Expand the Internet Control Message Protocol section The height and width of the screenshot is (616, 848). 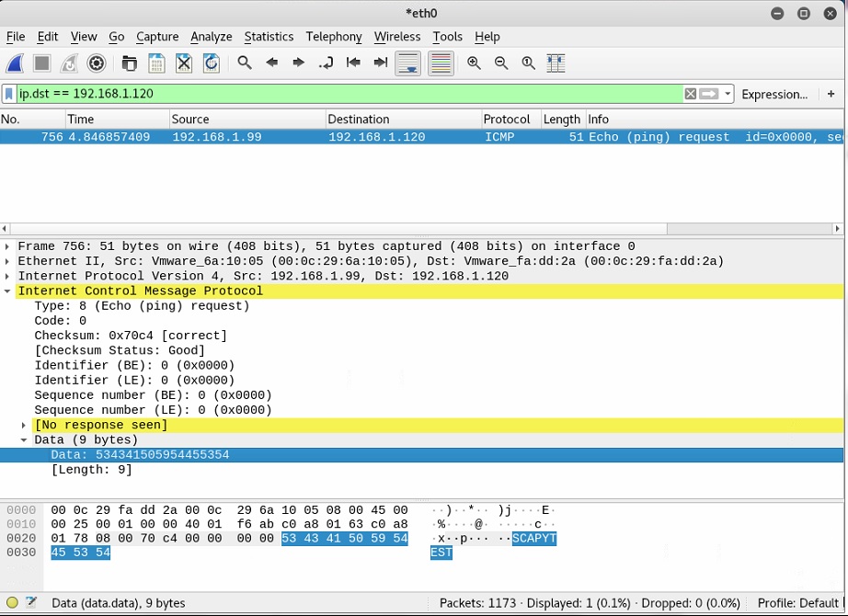pos(7,291)
